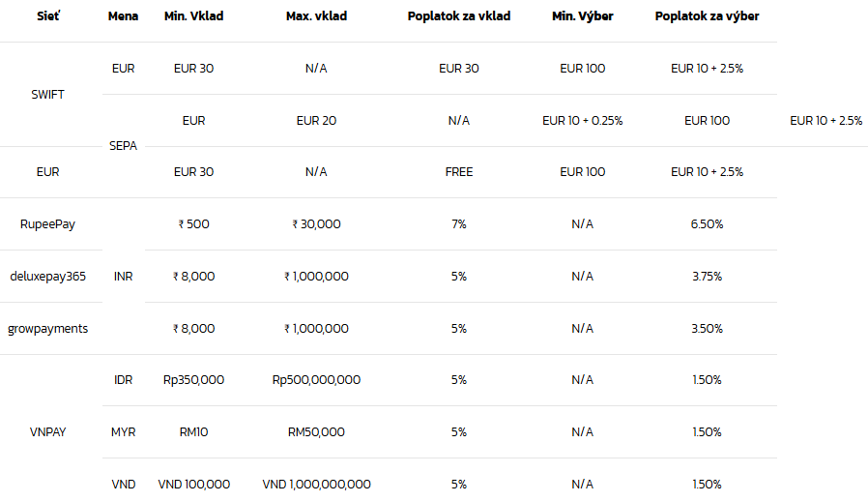The width and height of the screenshot is (868, 502).
Task: Click the Min. Výber column header
Action: [582, 16]
